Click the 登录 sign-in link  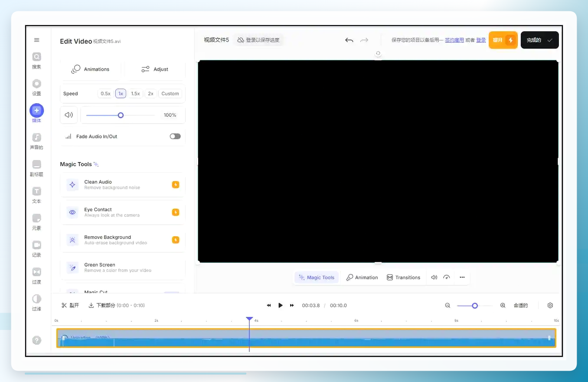click(481, 40)
